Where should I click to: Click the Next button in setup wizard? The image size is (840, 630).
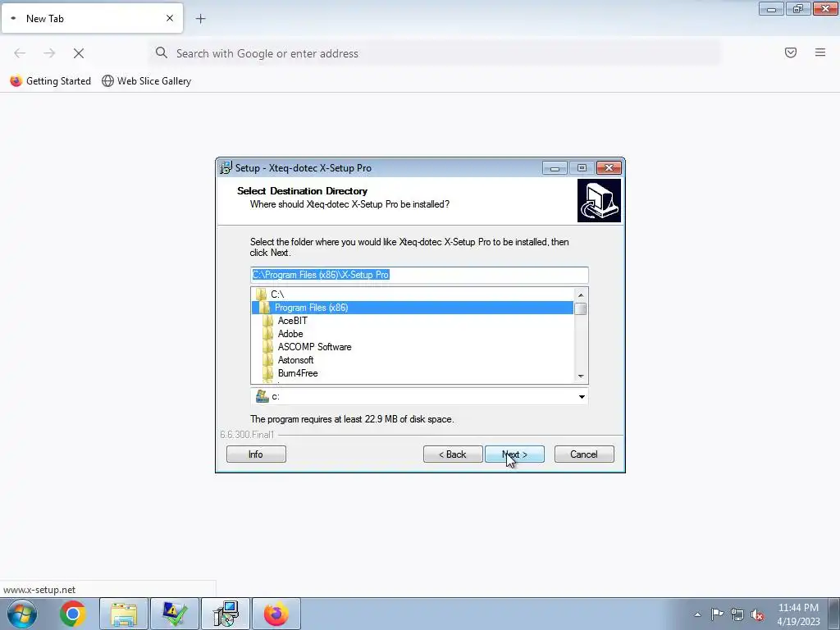coord(514,454)
